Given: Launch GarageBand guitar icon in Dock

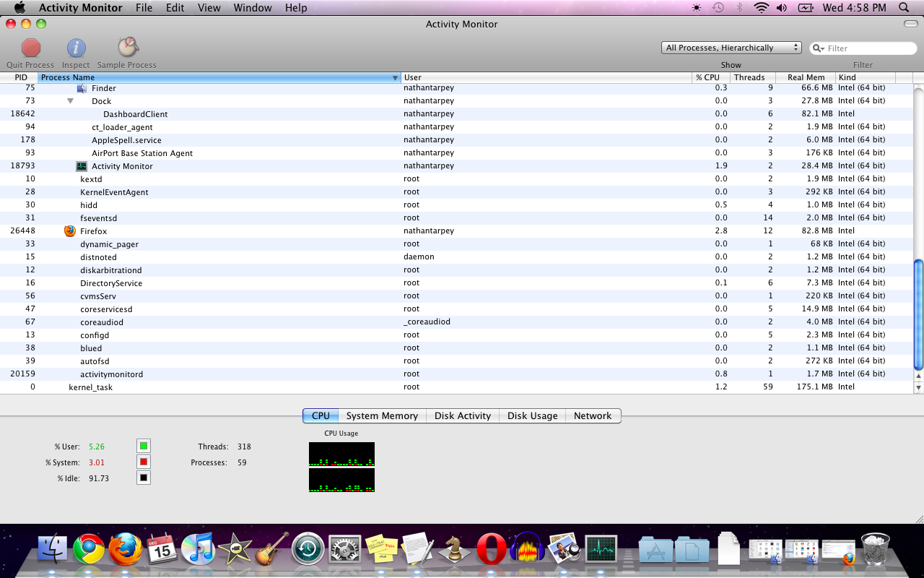Looking at the screenshot, I should pyautogui.click(x=272, y=550).
